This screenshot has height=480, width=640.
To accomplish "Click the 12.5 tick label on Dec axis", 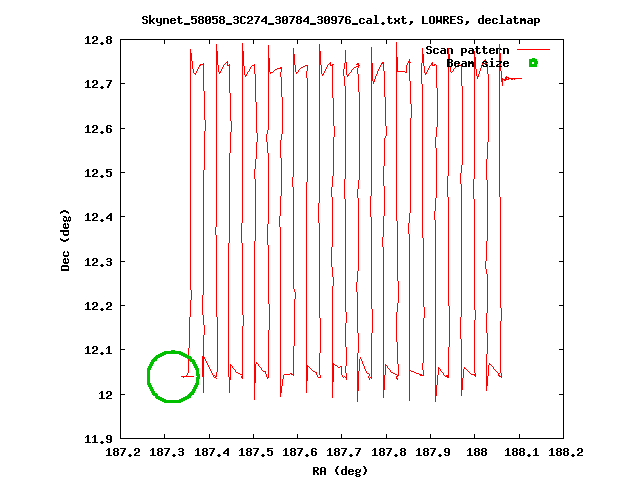I will [x=98, y=173].
